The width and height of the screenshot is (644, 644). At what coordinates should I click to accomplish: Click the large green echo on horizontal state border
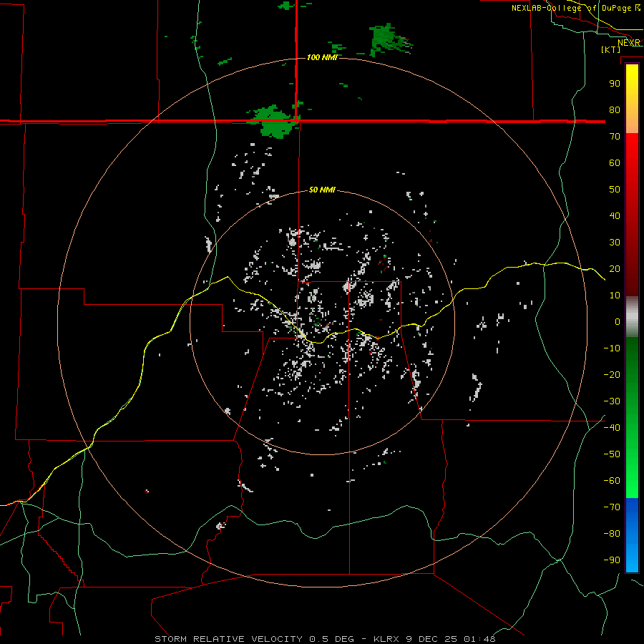click(x=274, y=121)
